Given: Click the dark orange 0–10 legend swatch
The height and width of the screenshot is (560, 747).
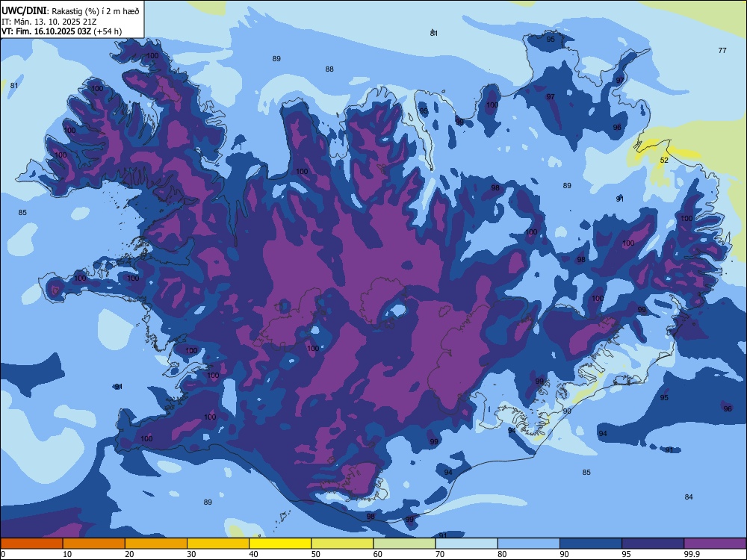Looking at the screenshot, I should tap(31, 544).
